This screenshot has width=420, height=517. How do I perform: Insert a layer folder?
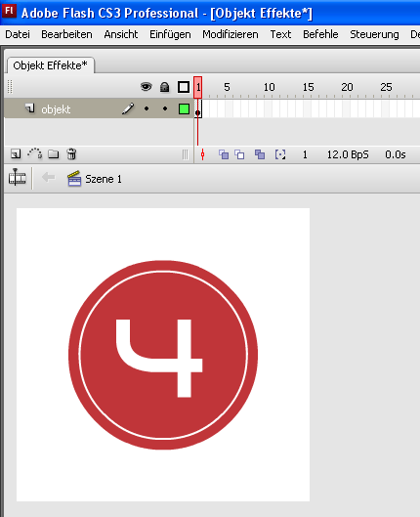(53, 154)
